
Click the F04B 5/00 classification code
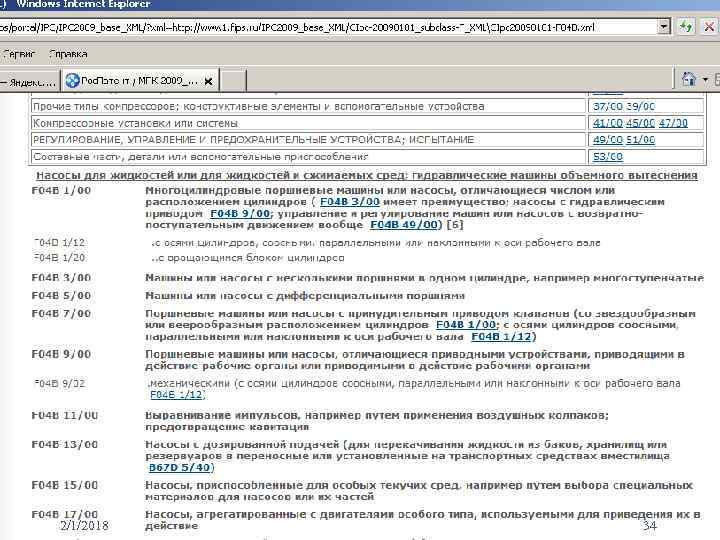61,296
